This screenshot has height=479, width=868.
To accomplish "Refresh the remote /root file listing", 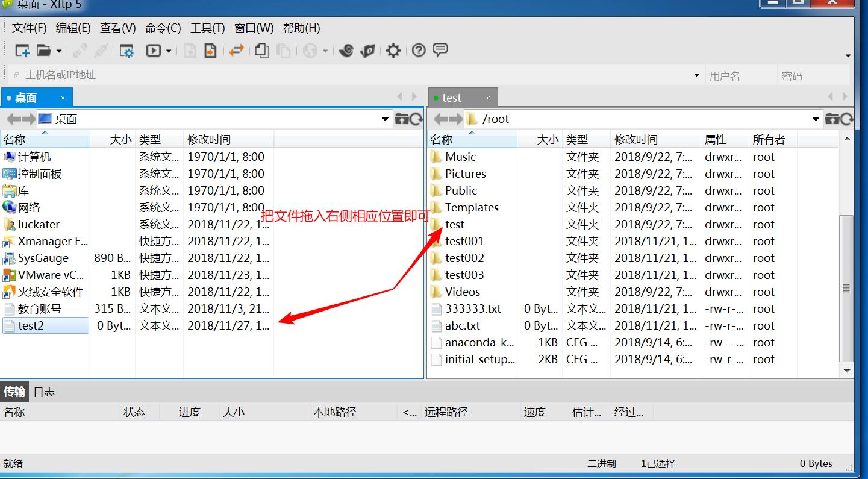I will click(848, 119).
